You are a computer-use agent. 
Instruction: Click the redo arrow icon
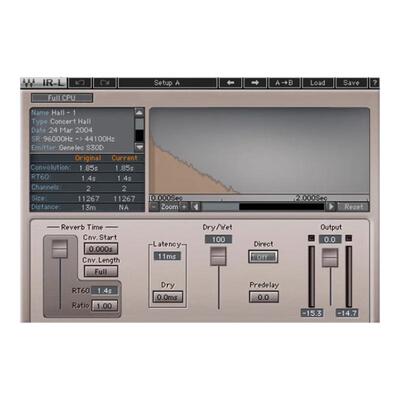pyautogui.click(x=105, y=83)
